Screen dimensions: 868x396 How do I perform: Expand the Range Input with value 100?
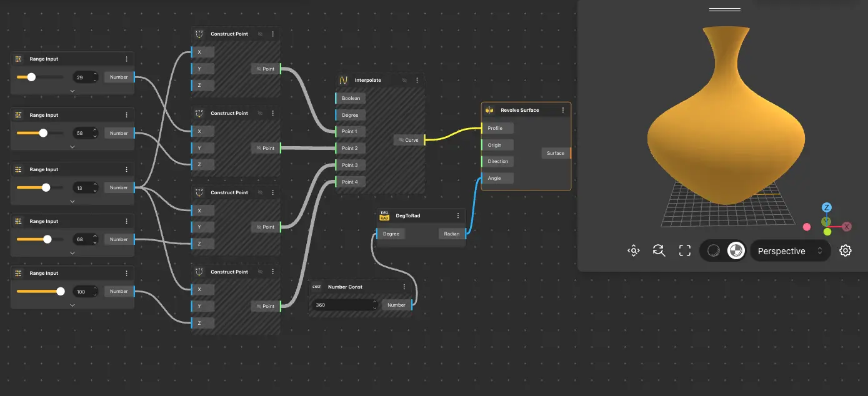(x=72, y=305)
